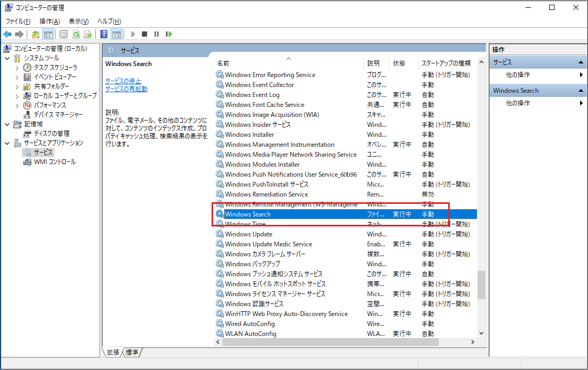Image resolution: width=588 pixels, height=370 pixels.
Task: Sort by the 名前 column header
Action: [289, 63]
